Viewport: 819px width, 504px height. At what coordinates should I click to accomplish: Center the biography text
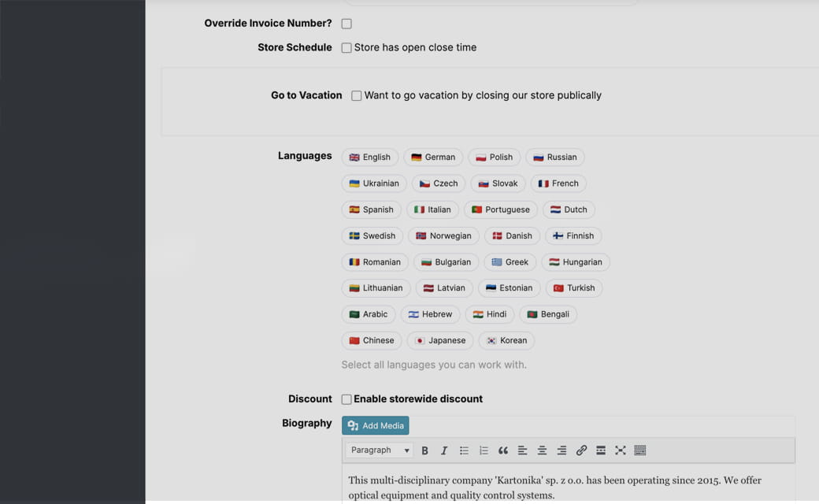click(542, 450)
